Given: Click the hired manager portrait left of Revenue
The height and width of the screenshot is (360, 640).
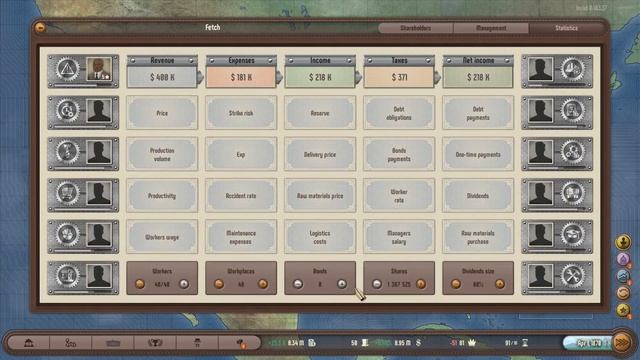Looking at the screenshot, I should [99, 69].
